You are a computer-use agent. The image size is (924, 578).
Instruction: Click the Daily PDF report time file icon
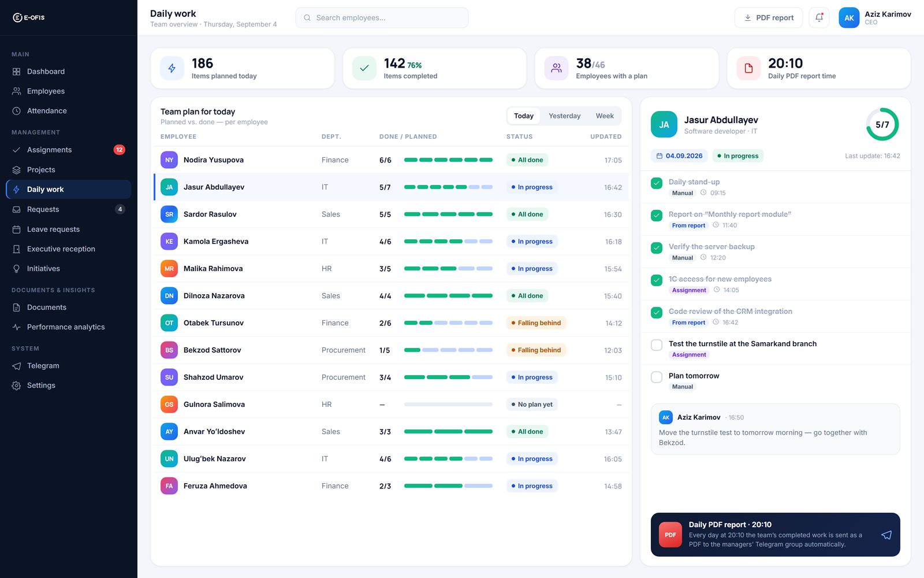[x=748, y=68]
